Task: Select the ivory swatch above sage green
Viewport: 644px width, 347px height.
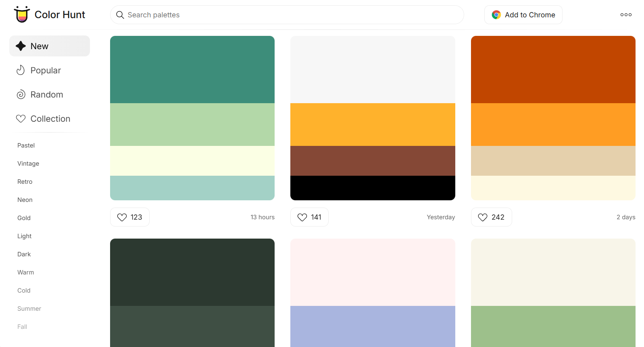Action: (x=553, y=272)
